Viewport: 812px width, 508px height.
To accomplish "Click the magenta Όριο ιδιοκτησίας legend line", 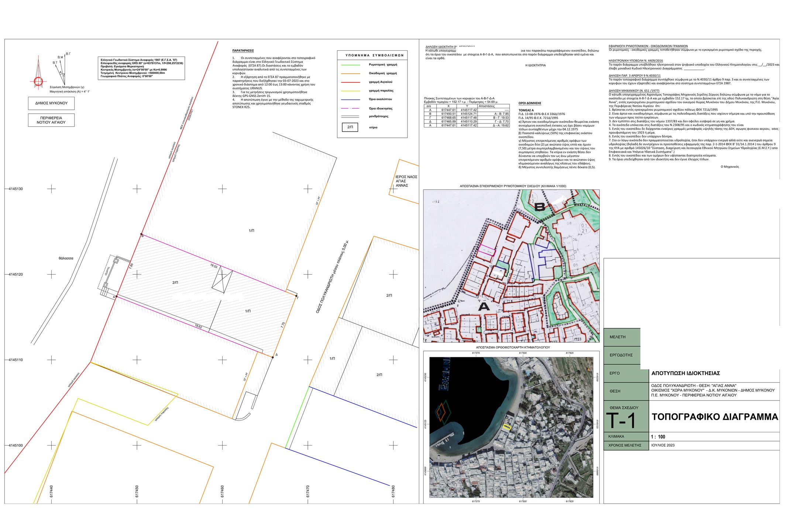I will point(350,109).
